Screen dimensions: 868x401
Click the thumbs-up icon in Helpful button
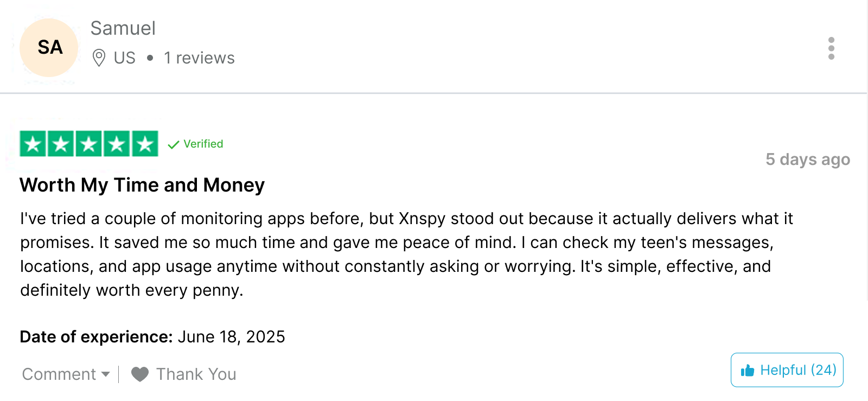tap(748, 371)
